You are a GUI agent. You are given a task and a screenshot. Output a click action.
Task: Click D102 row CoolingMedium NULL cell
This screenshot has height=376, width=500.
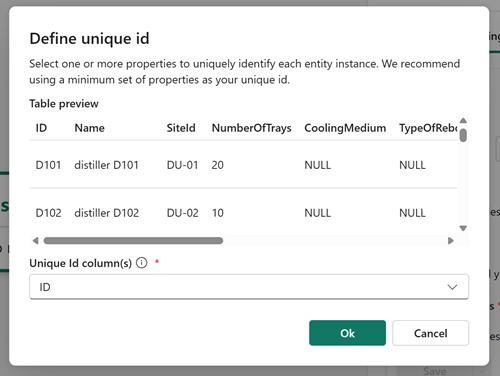pos(318,213)
